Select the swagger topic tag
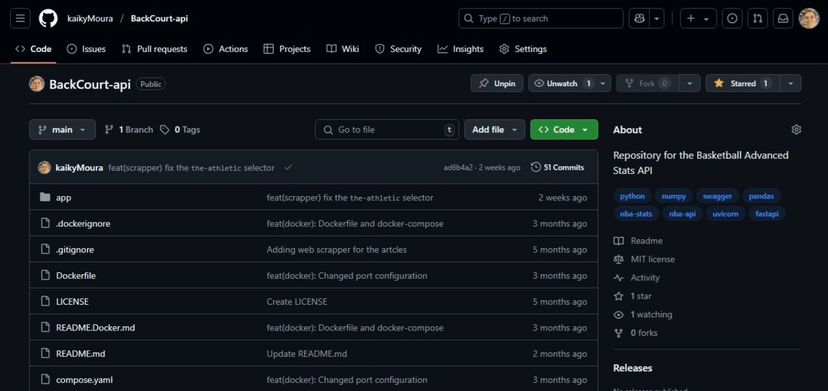Image resolution: width=828 pixels, height=391 pixels. (717, 196)
